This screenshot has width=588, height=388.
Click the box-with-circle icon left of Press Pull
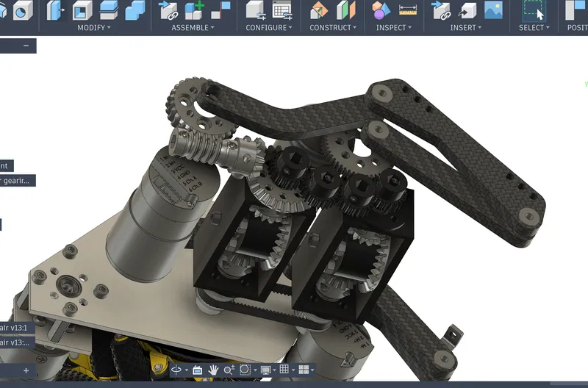click(23, 10)
